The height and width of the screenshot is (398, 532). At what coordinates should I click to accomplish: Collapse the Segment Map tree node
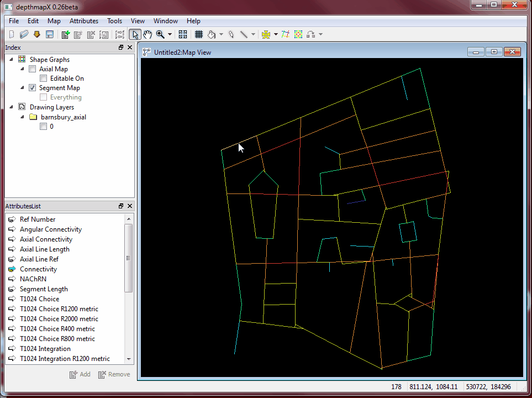(x=23, y=88)
